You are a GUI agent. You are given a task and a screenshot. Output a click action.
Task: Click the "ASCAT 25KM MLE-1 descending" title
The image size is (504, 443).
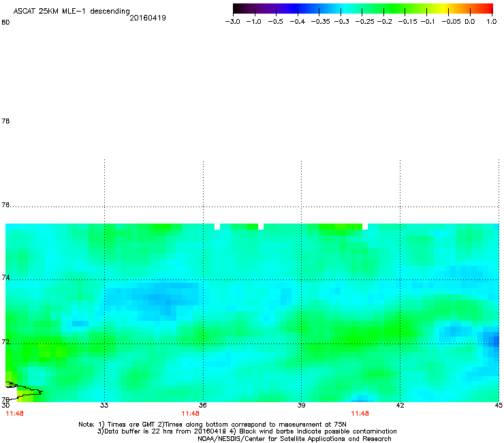click(72, 12)
